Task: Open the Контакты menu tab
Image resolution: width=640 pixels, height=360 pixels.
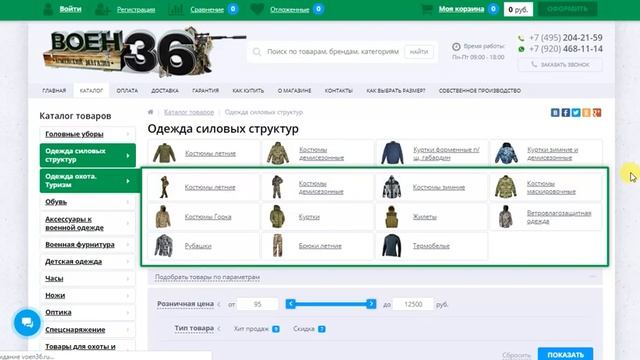Action: tap(338, 91)
